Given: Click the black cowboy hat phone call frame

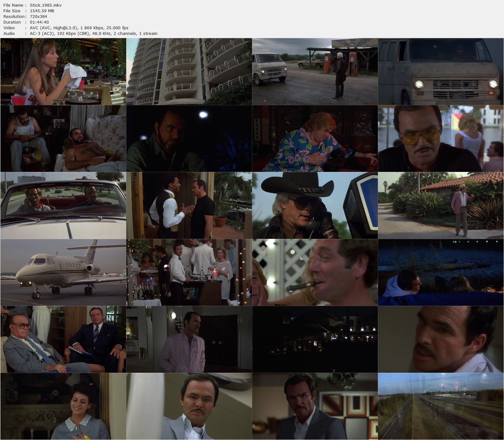Looking at the screenshot, I should (315, 206).
